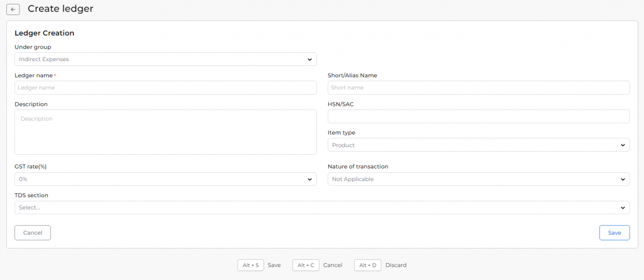The height and width of the screenshot is (280, 644).
Task: Click the Short/Alias Name field
Action: (479, 87)
